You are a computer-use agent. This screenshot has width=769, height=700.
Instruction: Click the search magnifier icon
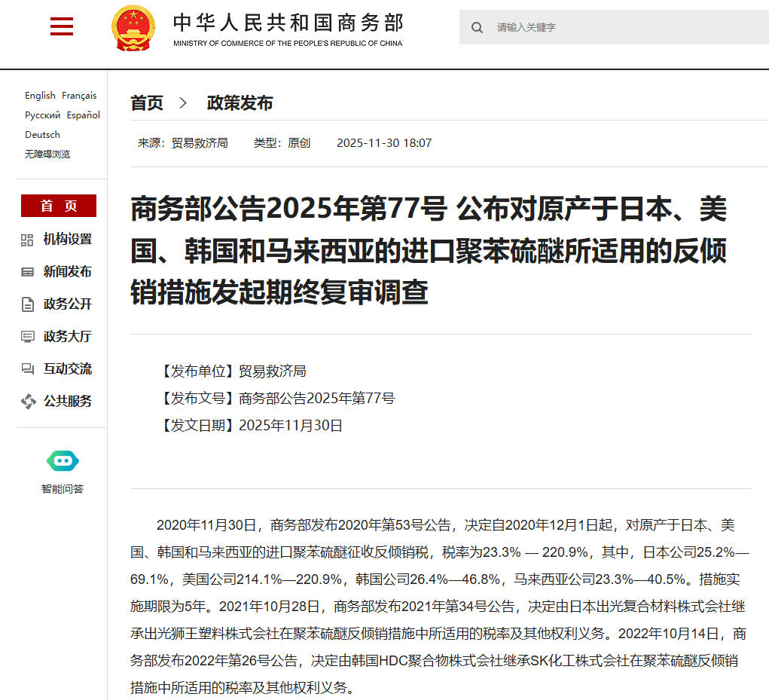[x=477, y=28]
